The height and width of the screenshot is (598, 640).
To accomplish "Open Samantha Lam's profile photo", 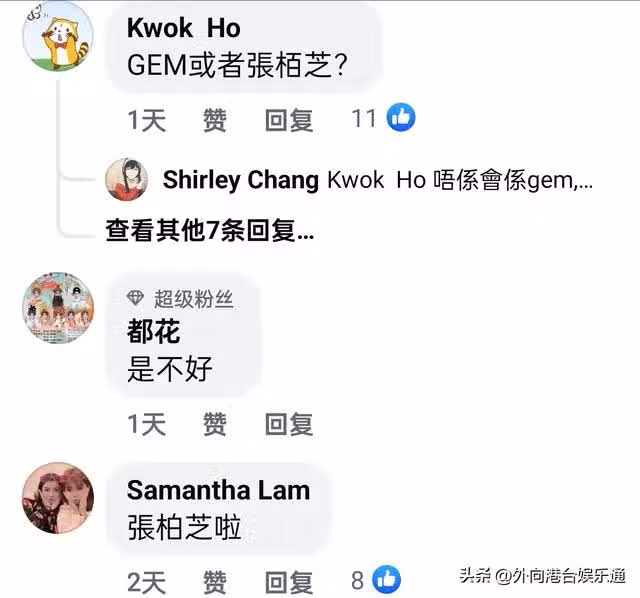I will coord(58,498).
